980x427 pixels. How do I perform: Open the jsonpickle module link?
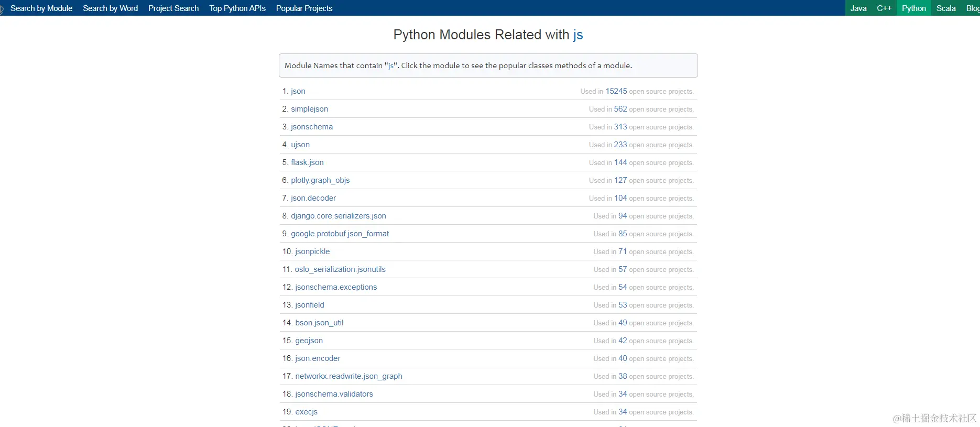click(312, 251)
